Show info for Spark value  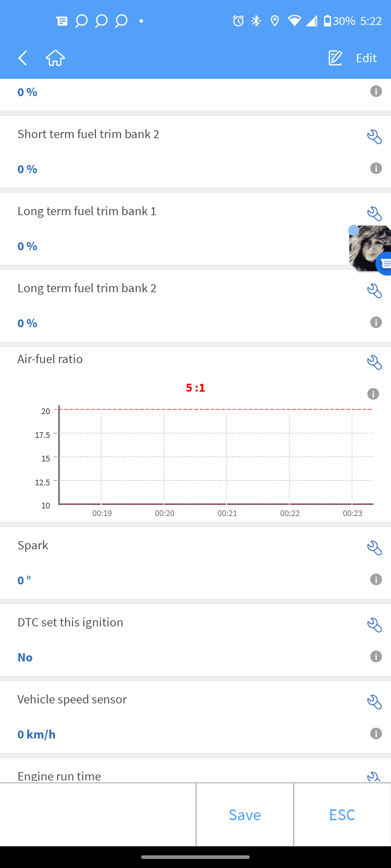tap(376, 580)
